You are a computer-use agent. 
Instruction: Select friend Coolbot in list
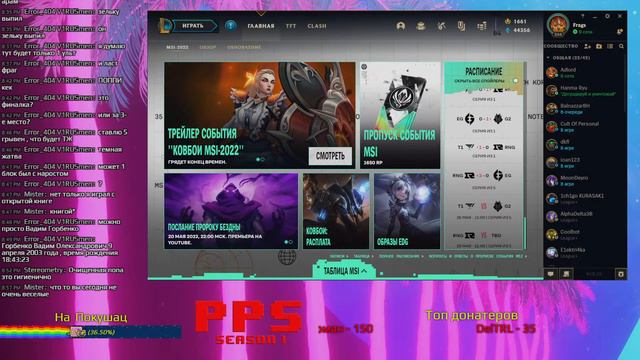(x=584, y=235)
